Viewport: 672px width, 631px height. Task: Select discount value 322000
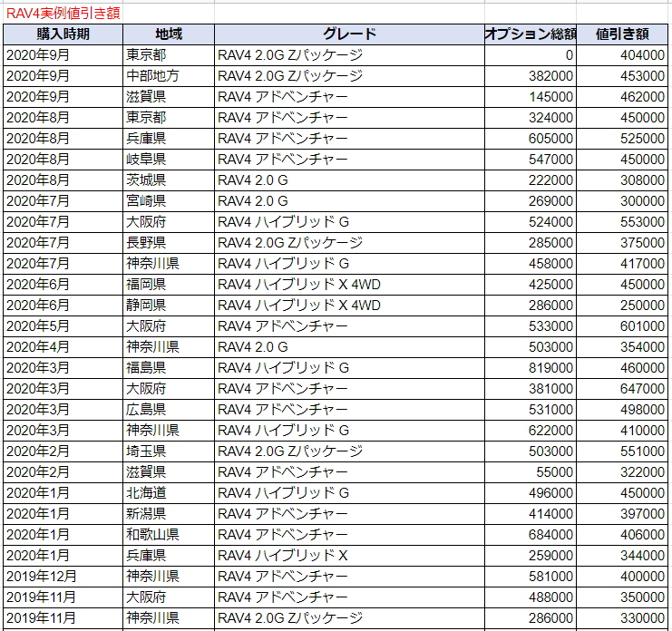(622, 472)
